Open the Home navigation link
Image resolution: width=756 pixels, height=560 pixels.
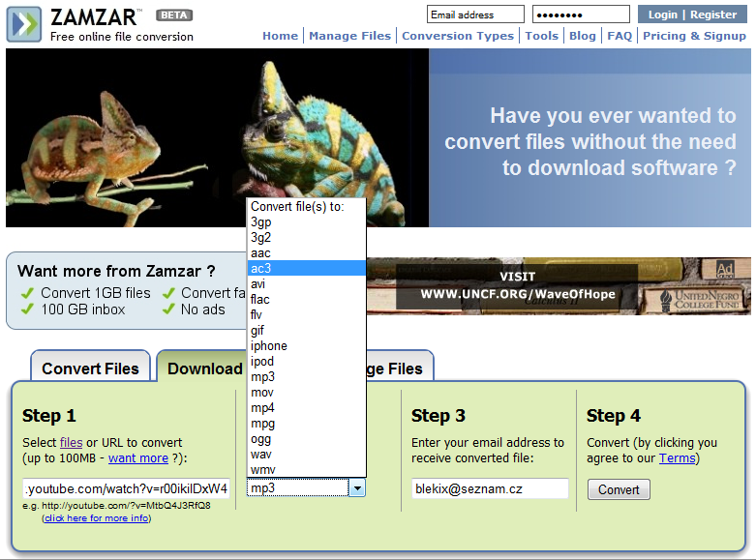coord(280,36)
